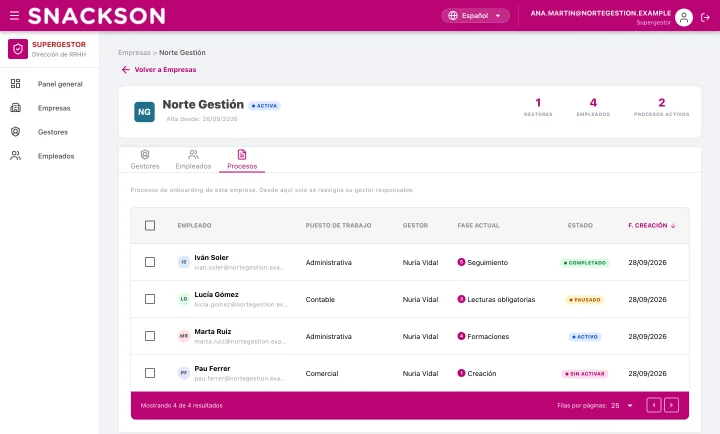The image size is (720, 434).
Task: Click the 2 Procesos activos counter
Action: click(x=661, y=107)
